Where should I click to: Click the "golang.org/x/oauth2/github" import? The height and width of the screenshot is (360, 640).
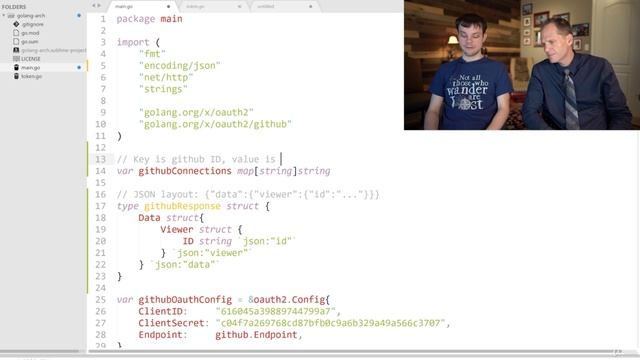215,124
